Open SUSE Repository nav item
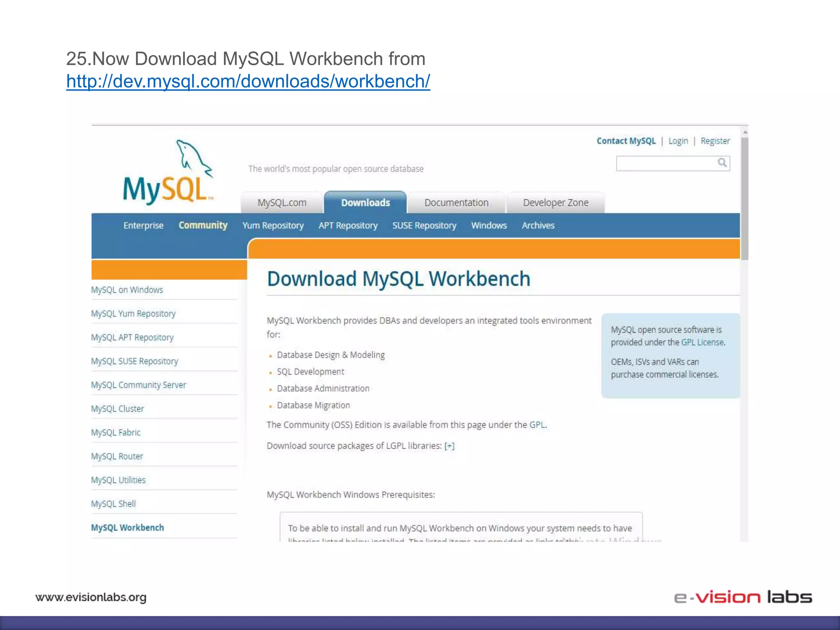Image resolution: width=840 pixels, height=630 pixels. [x=425, y=226]
